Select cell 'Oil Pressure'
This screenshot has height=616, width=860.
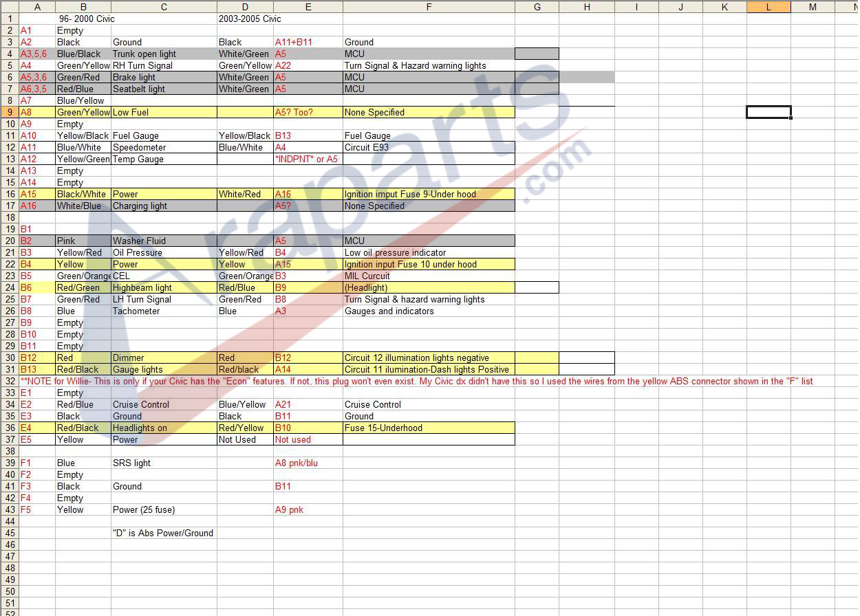point(164,252)
